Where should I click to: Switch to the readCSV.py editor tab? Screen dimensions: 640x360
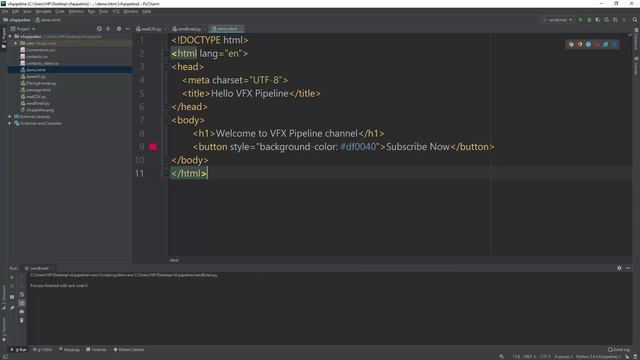pos(149,29)
